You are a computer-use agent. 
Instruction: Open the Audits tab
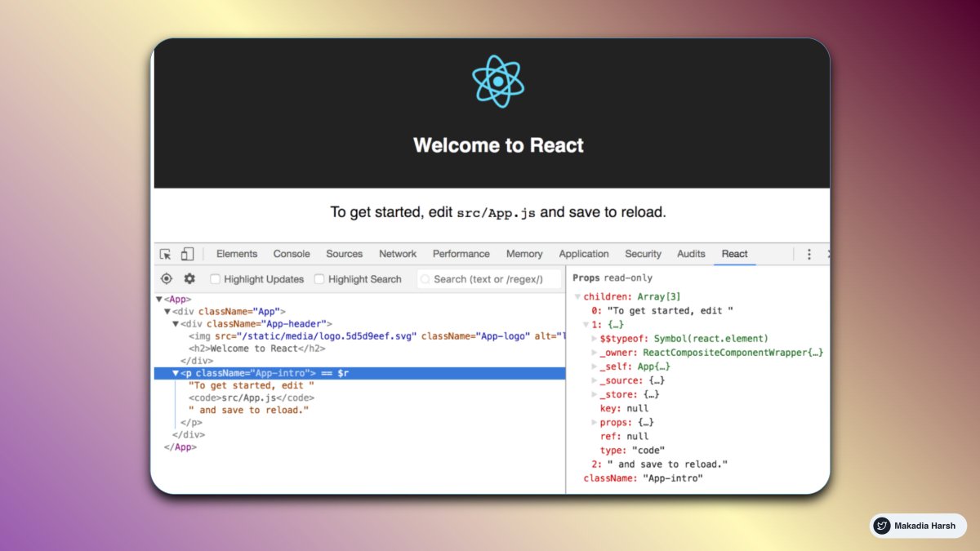691,254
